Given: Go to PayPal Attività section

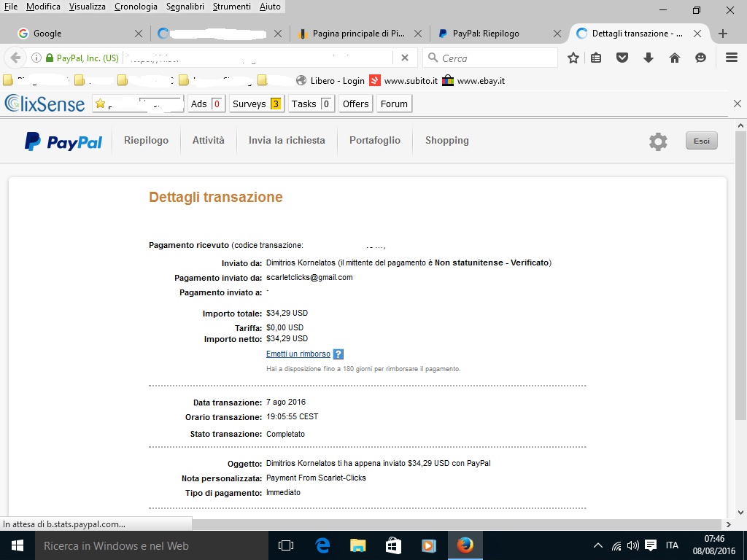Looking at the screenshot, I should pyautogui.click(x=208, y=141).
